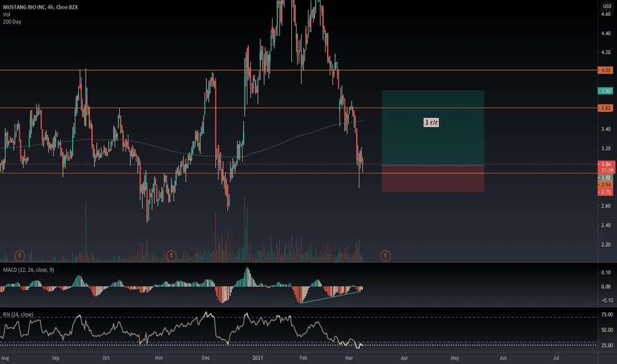Viewport: 617px width, 364px height.
Task: Click the 'Nov' date axis label
Action: click(x=159, y=358)
